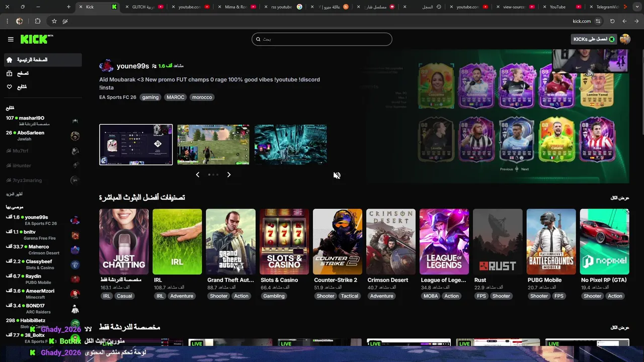The width and height of the screenshot is (644, 362).
Task: Click the Casual tag under Just Chatting
Action: (x=124, y=296)
